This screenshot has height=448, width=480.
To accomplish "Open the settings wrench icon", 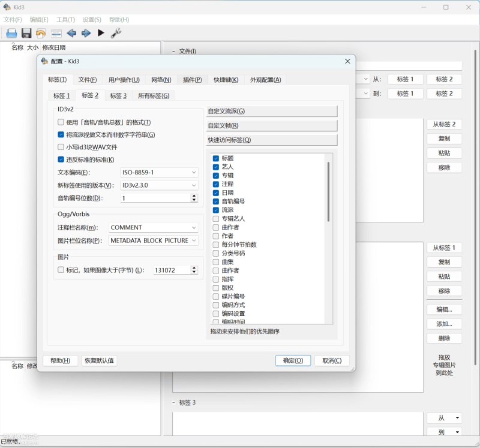I will coord(116,33).
